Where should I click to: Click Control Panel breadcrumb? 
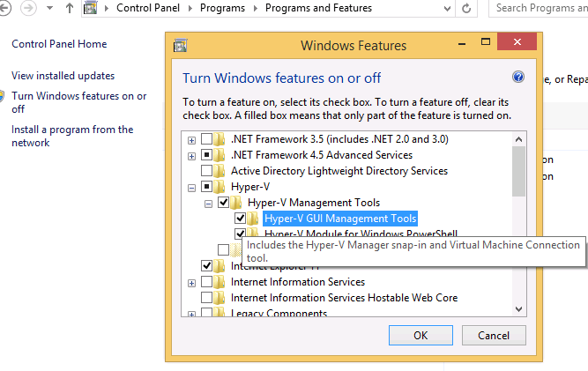click(148, 8)
